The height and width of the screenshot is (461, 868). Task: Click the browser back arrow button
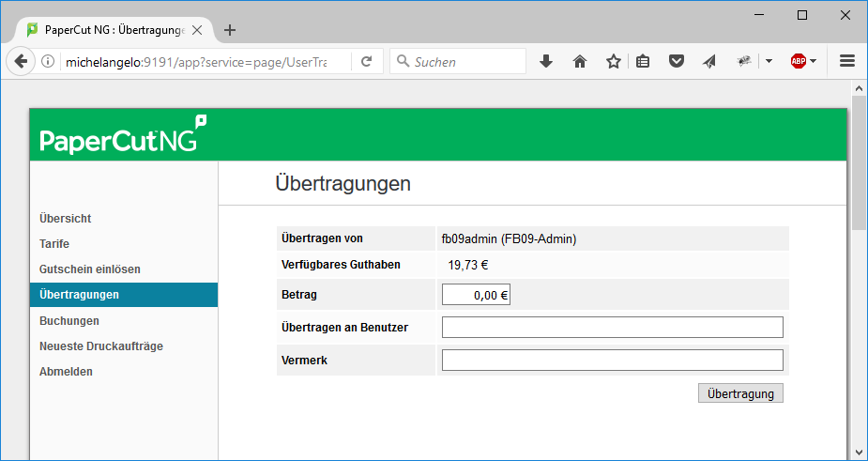pyautogui.click(x=21, y=61)
